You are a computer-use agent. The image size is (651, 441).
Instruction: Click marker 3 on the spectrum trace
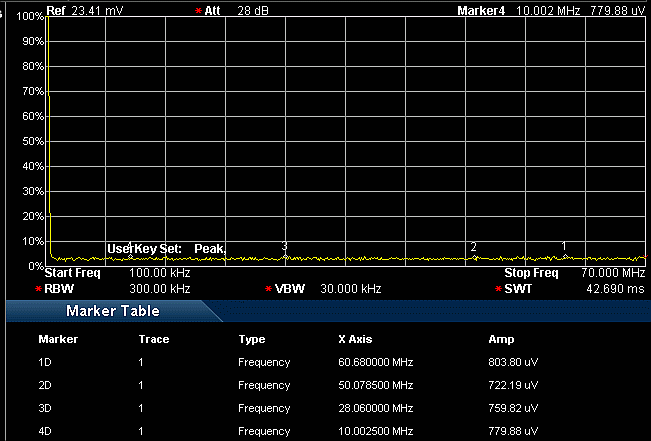[x=285, y=246]
